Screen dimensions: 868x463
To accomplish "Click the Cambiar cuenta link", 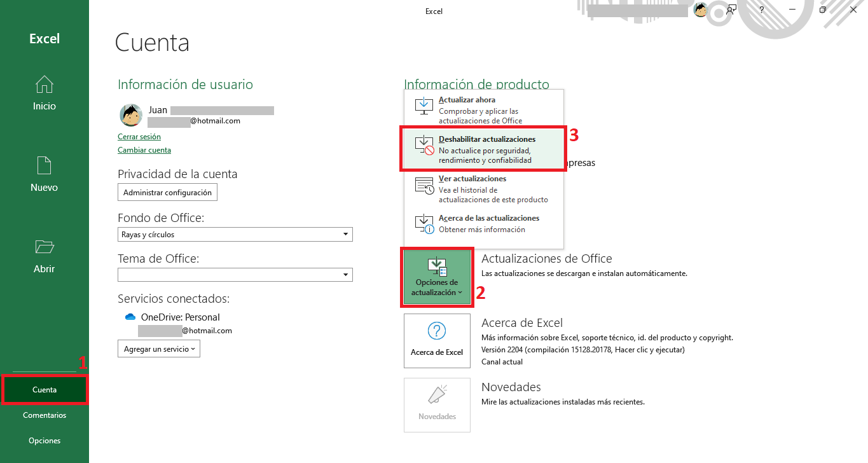I will coord(144,150).
